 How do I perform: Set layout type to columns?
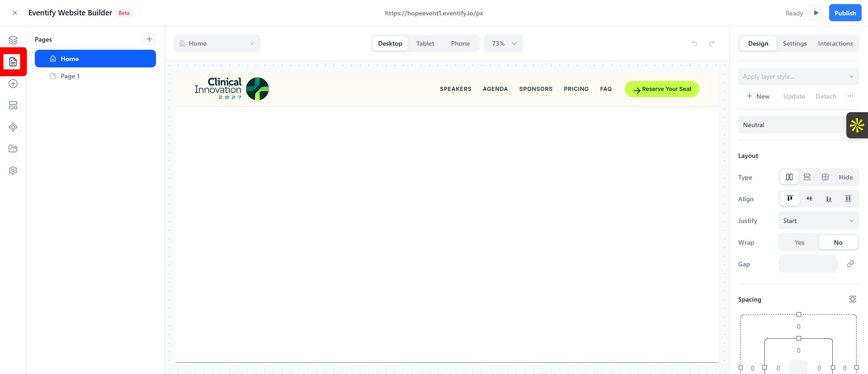tap(789, 177)
